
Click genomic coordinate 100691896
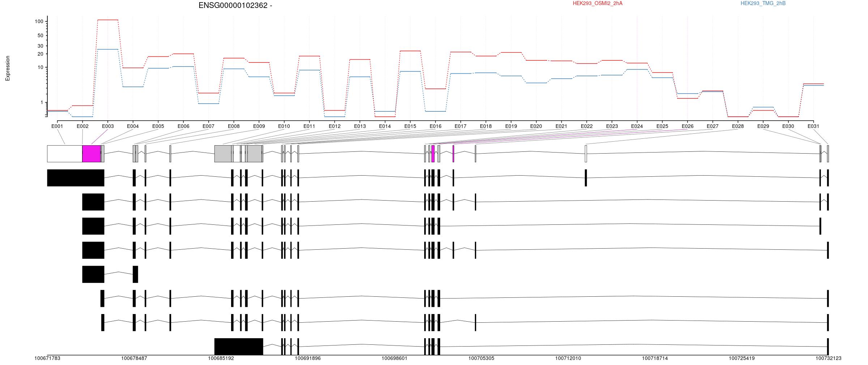(308, 358)
